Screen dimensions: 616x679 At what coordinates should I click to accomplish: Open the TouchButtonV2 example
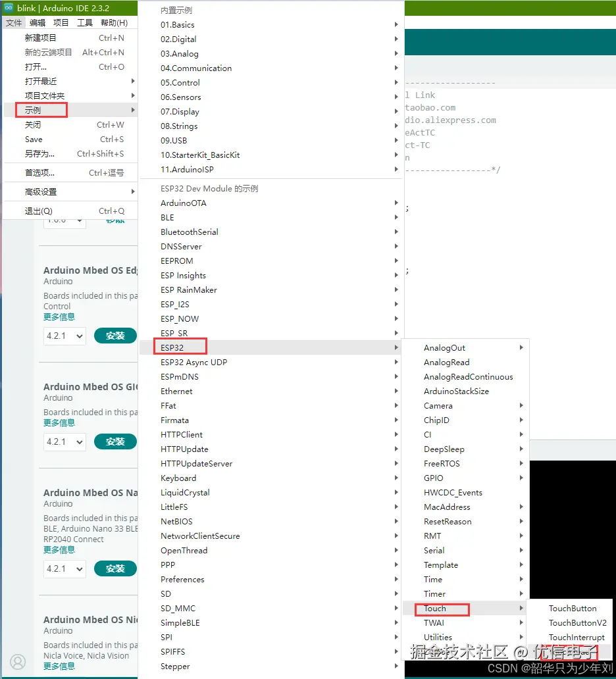[x=570, y=622]
